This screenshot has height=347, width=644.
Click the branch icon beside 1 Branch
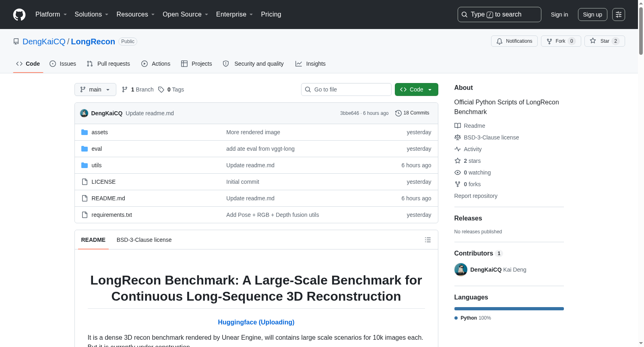125,89
